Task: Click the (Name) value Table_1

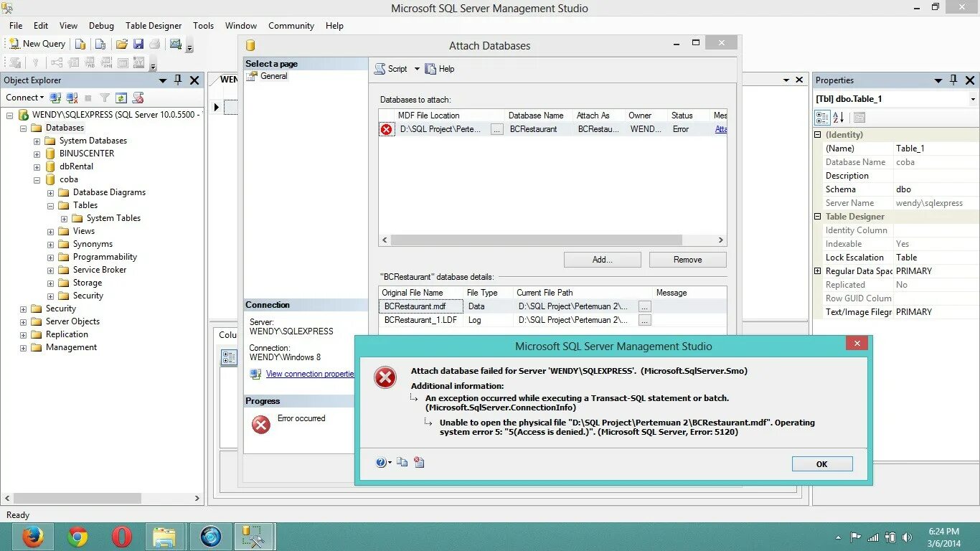Action: click(x=936, y=149)
